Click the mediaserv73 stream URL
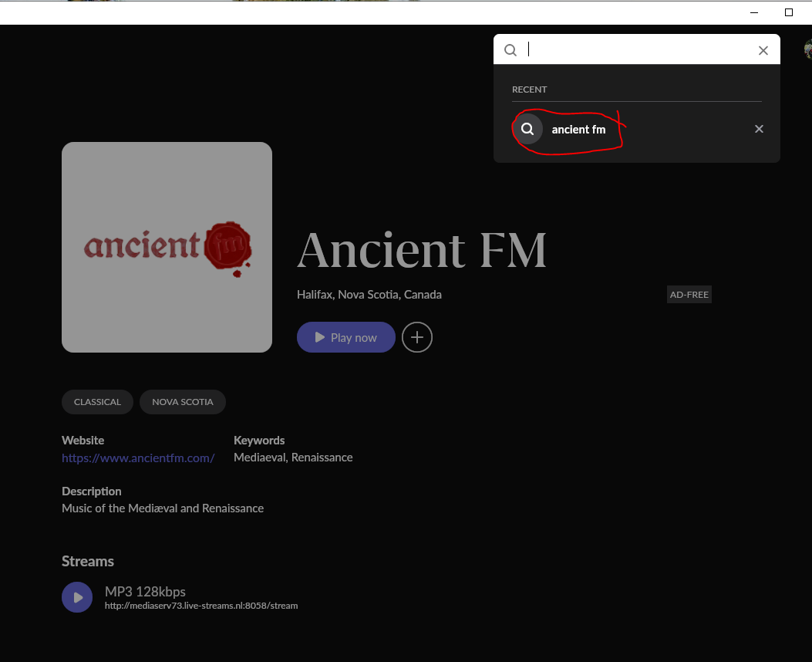This screenshot has height=662, width=812. [x=201, y=606]
